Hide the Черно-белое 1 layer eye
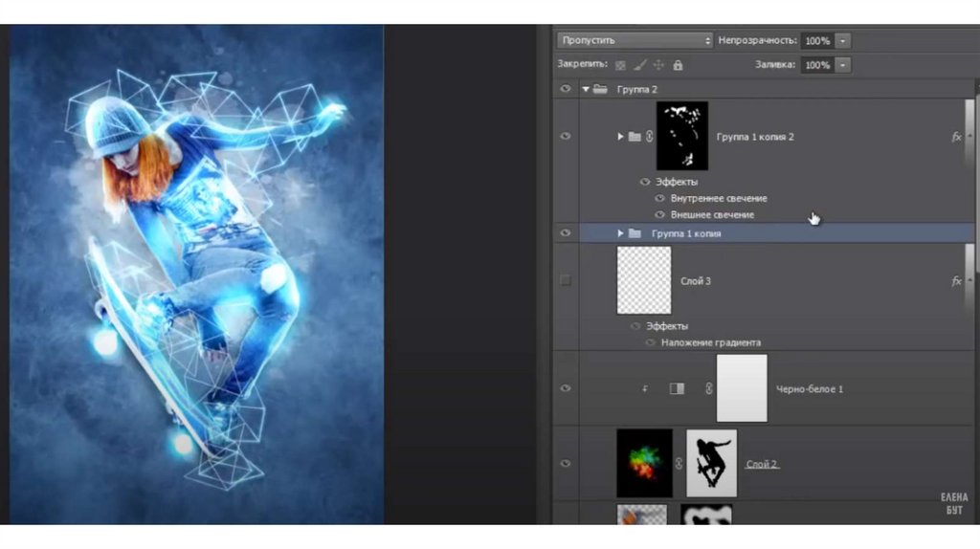 (566, 388)
